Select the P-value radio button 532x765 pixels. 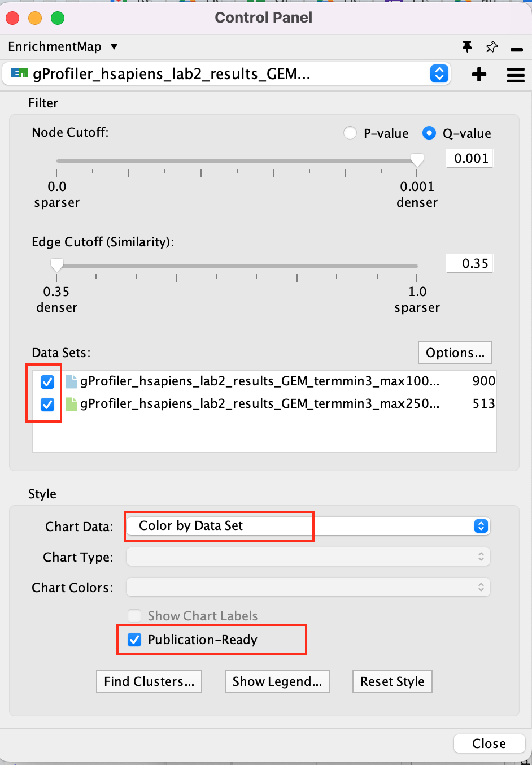pos(350,133)
